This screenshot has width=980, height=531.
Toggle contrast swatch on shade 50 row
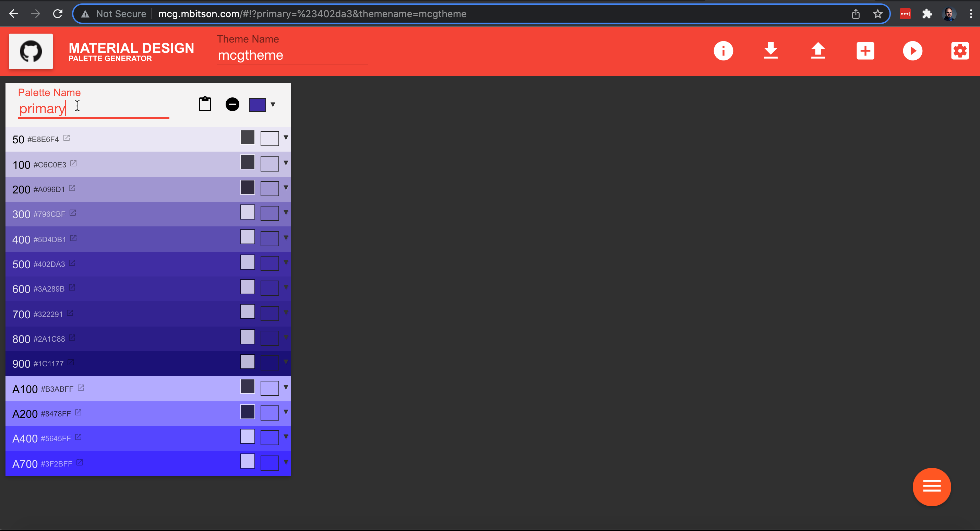(247, 138)
